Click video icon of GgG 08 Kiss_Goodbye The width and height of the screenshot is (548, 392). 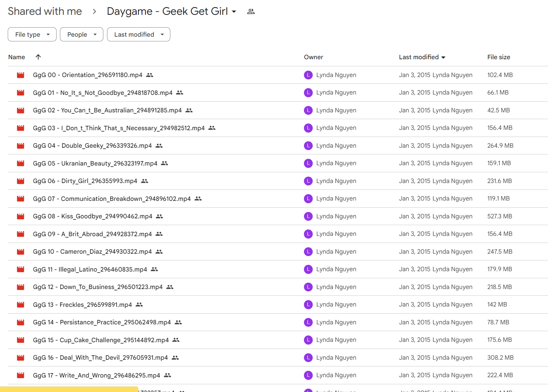tap(21, 216)
